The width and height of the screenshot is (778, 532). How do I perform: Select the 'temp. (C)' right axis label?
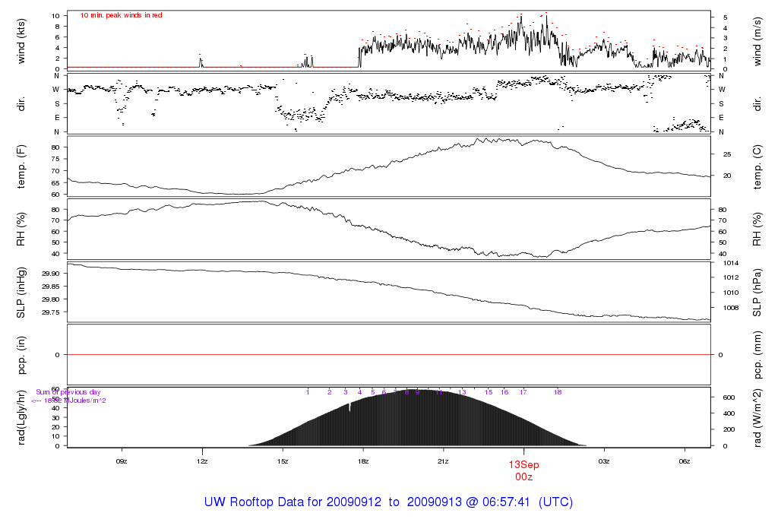[x=757, y=166]
